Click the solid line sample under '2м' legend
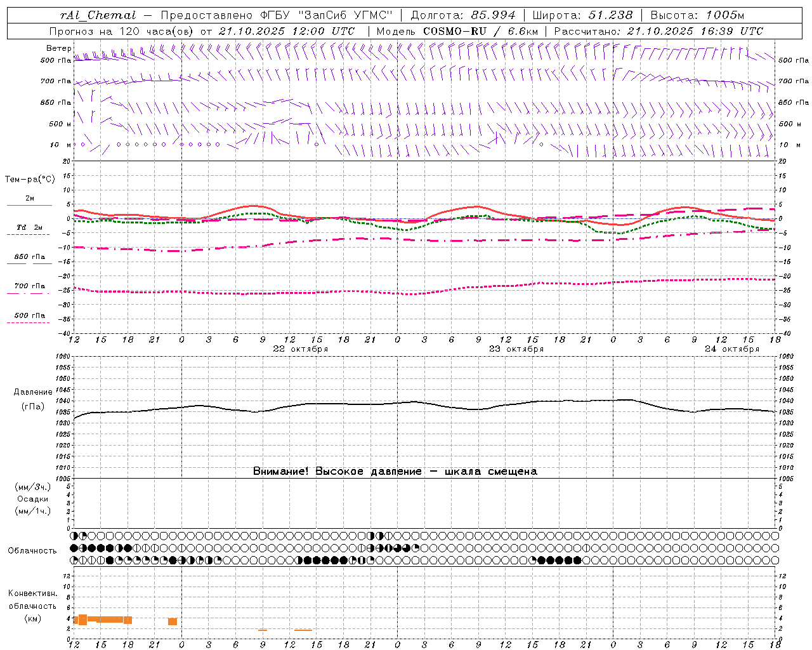 pyautogui.click(x=29, y=205)
